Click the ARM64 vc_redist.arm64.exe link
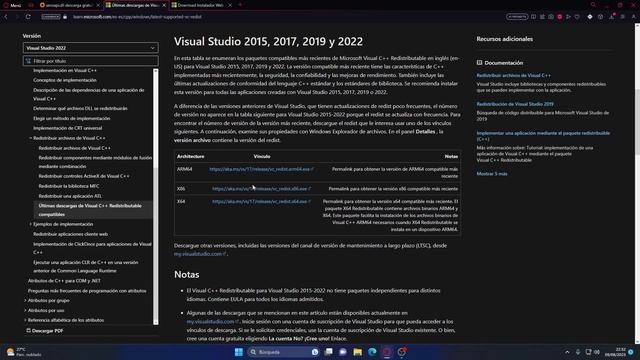 click(261, 169)
